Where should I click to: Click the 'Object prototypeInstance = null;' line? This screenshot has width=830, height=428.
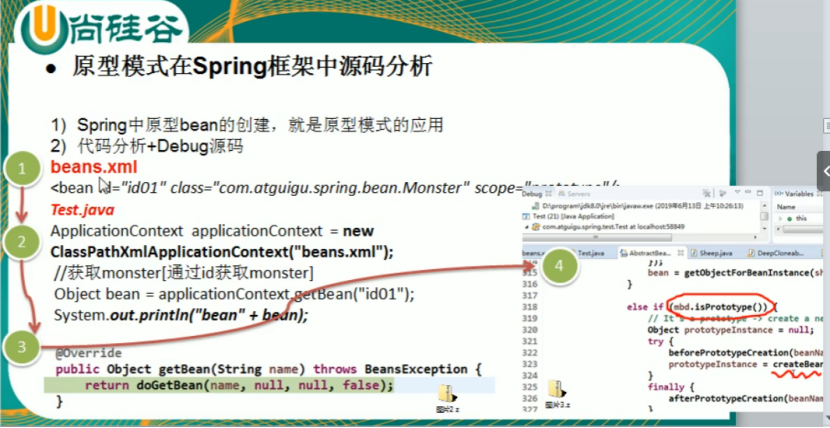(x=731, y=330)
